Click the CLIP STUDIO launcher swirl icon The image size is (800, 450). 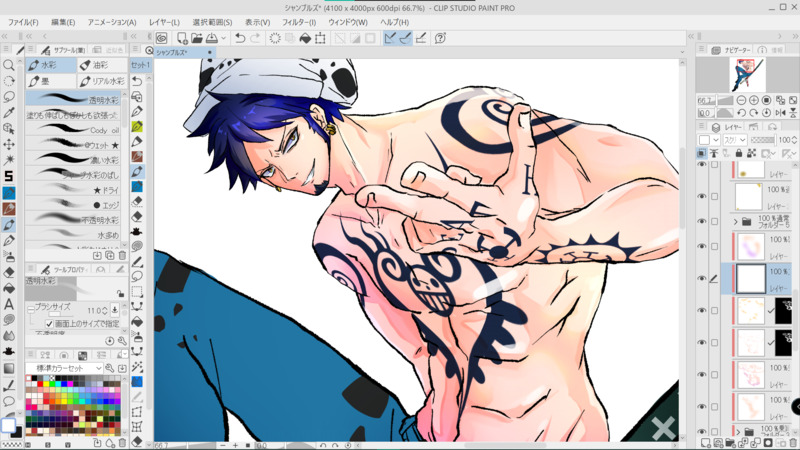pyautogui.click(x=162, y=38)
